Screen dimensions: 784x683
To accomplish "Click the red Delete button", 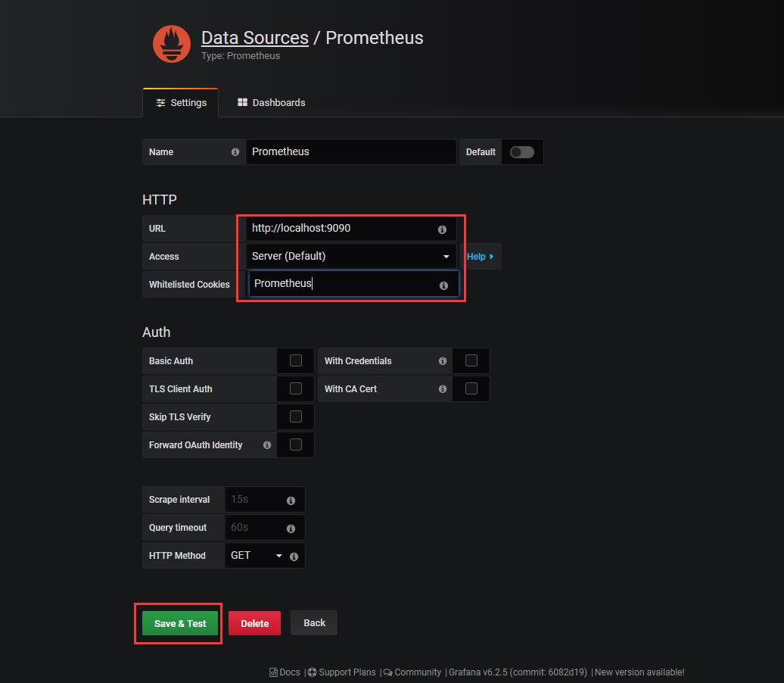I will click(x=254, y=623).
